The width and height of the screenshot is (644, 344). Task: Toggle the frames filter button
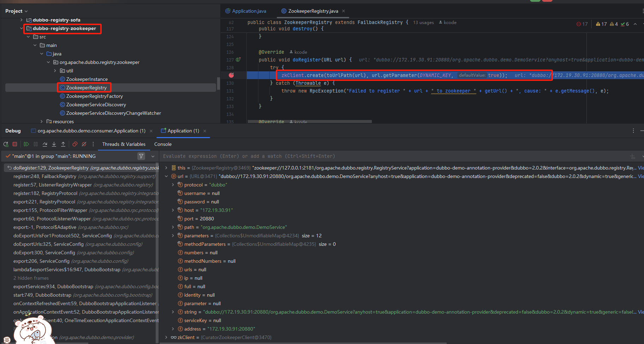(x=141, y=156)
